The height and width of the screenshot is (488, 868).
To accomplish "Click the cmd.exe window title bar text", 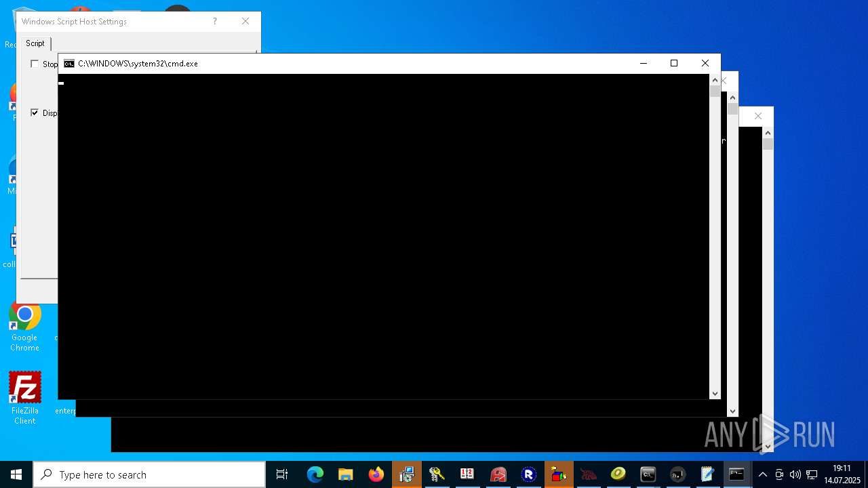I will [138, 64].
